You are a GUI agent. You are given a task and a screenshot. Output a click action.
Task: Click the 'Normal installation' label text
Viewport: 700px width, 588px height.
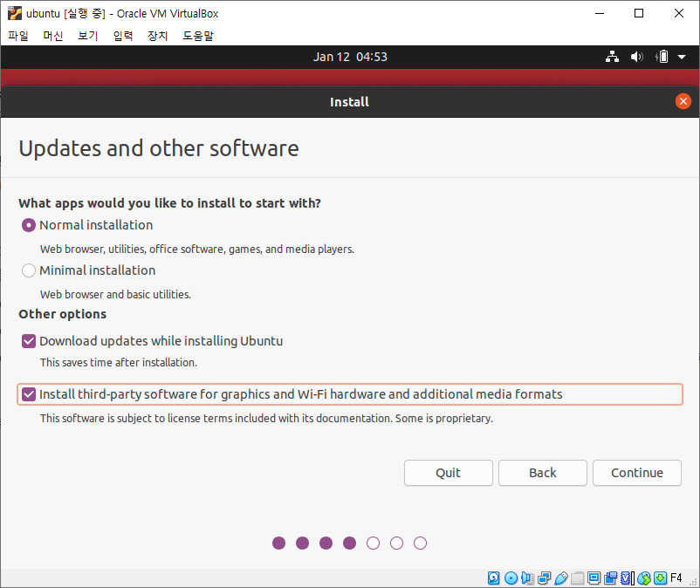96,225
